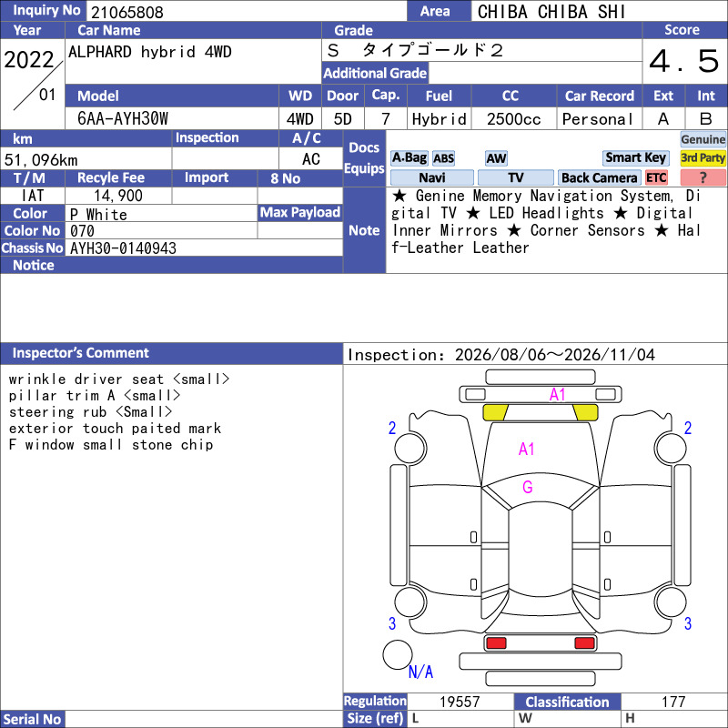This screenshot has height=728, width=728.
Task: Select the color value P White
Action: (x=98, y=215)
